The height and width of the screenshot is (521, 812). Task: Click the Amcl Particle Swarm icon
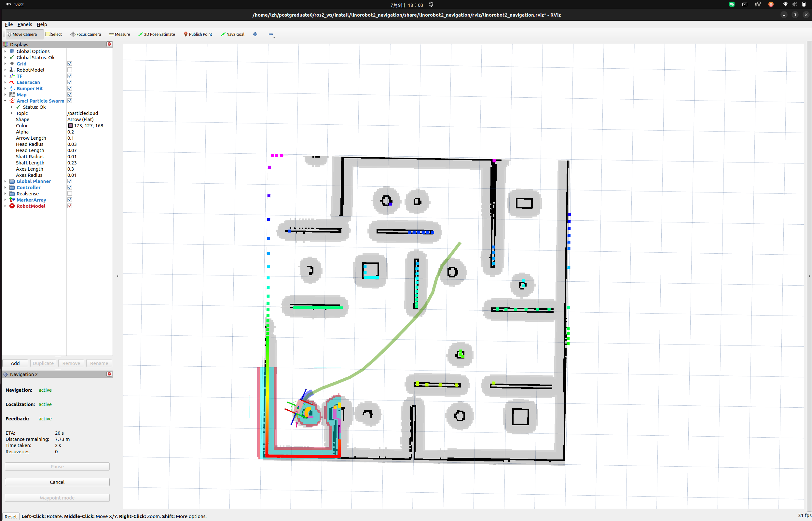pyautogui.click(x=12, y=101)
